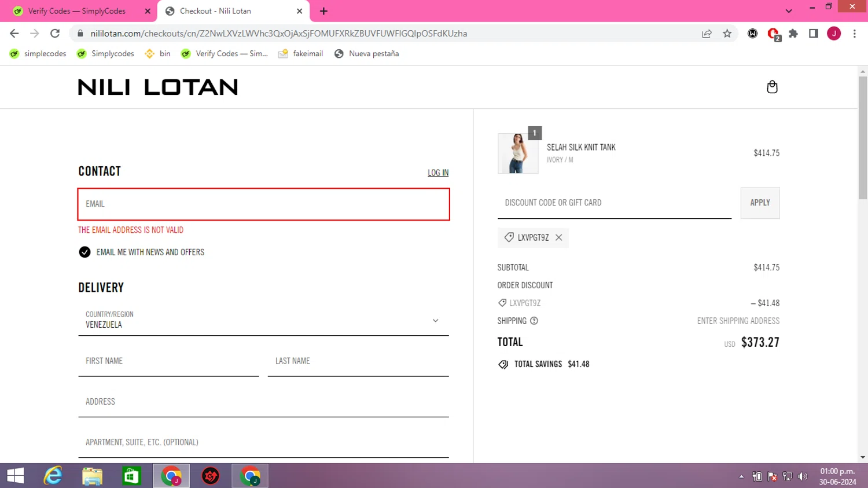This screenshot has height=488, width=868.
Task: Click the browser address bar URL
Action: (279, 34)
